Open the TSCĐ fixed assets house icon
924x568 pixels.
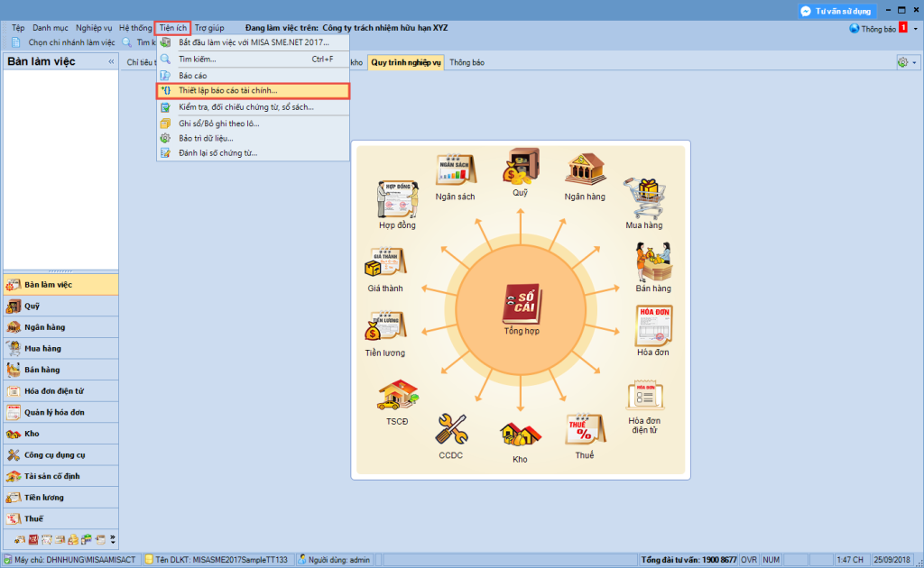[x=397, y=398]
